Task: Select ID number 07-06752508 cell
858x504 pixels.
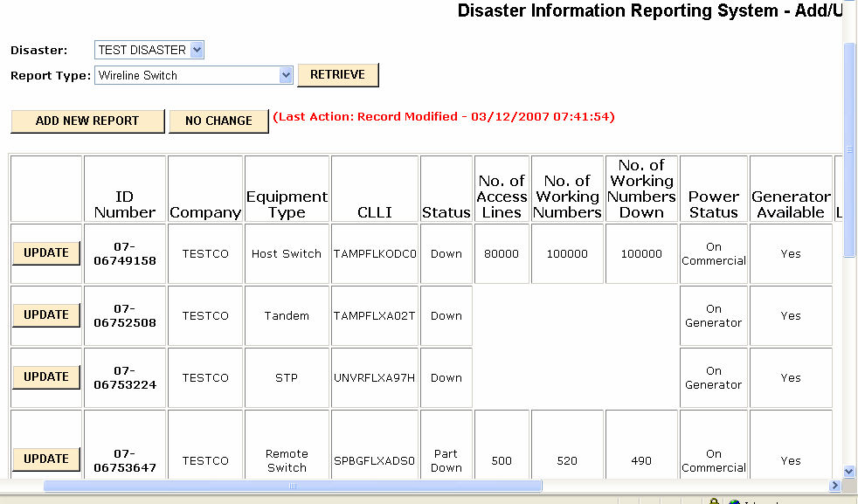Action: [125, 315]
